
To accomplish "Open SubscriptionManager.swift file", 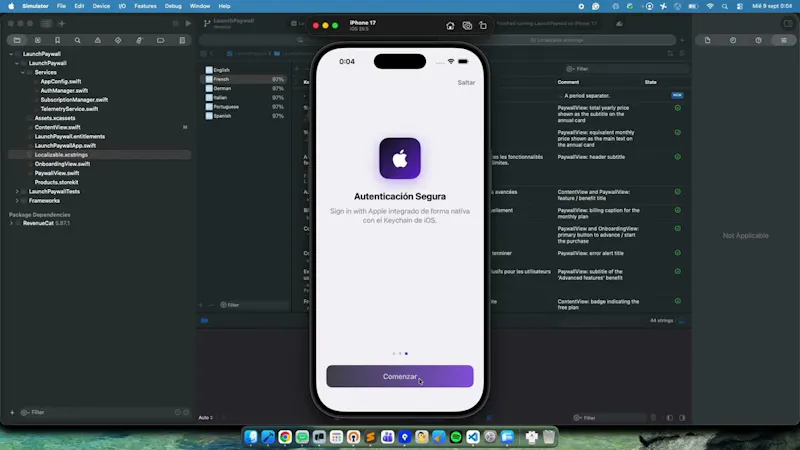I will (74, 100).
